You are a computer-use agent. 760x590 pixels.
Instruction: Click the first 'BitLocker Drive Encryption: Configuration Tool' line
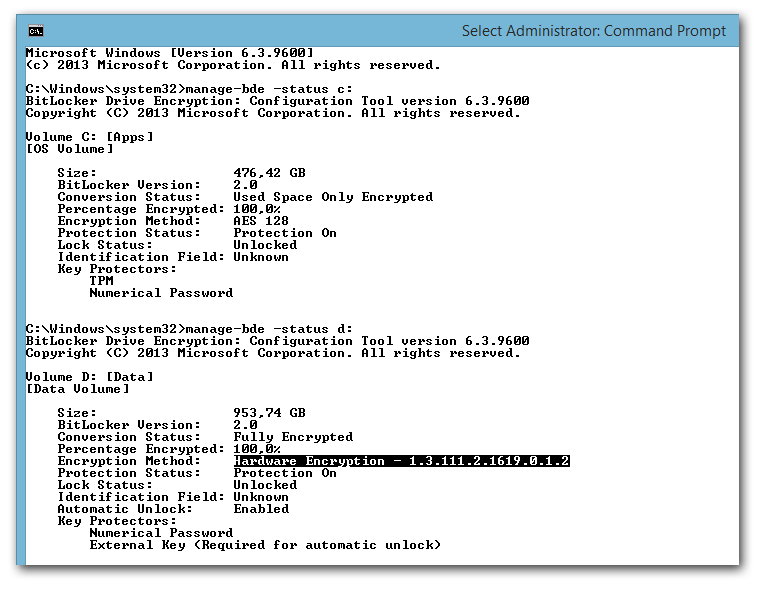[x=277, y=101]
